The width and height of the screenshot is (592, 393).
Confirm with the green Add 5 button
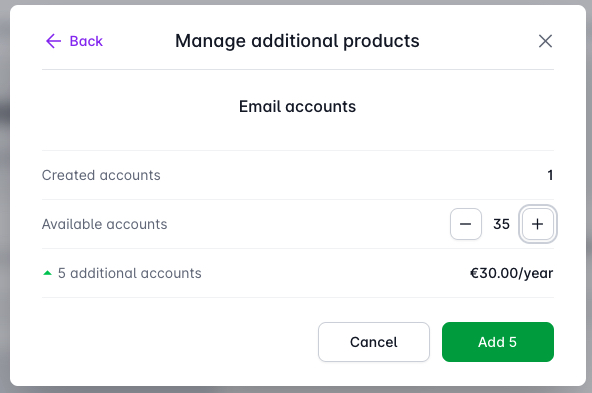click(x=498, y=342)
